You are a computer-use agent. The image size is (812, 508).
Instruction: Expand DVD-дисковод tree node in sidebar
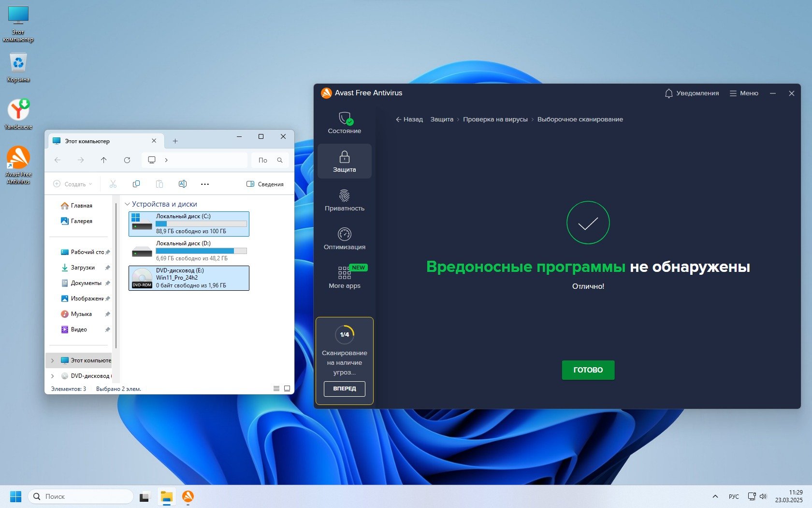(53, 376)
